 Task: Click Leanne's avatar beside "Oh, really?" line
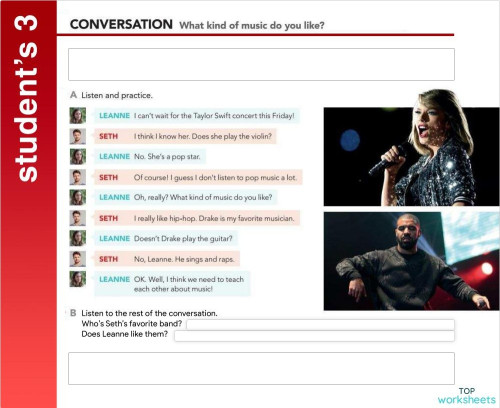point(78,197)
